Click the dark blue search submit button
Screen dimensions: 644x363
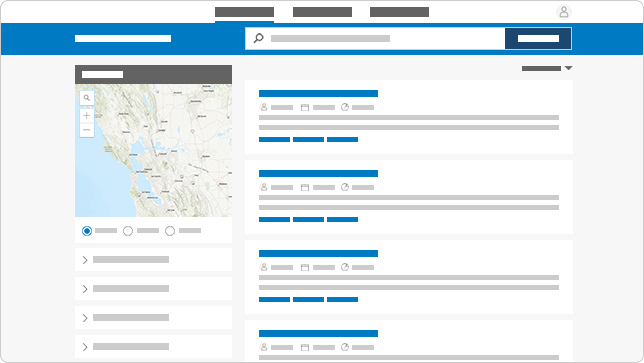pos(538,38)
